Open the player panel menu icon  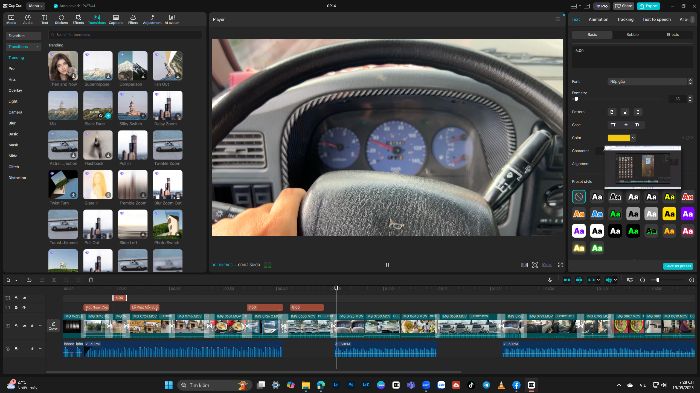558,19
